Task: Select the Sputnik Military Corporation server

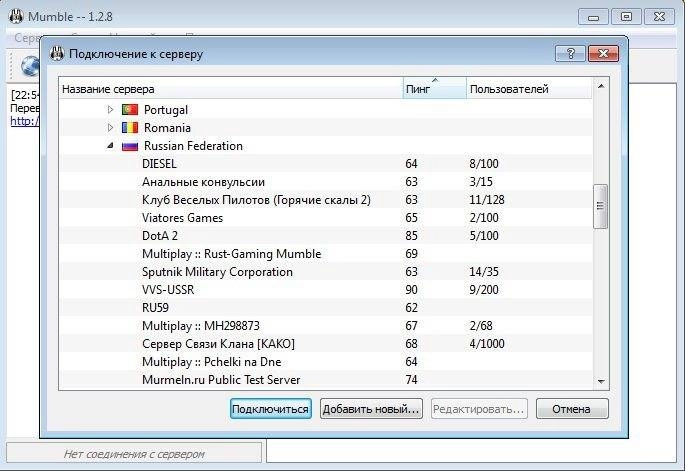Action: click(217, 272)
